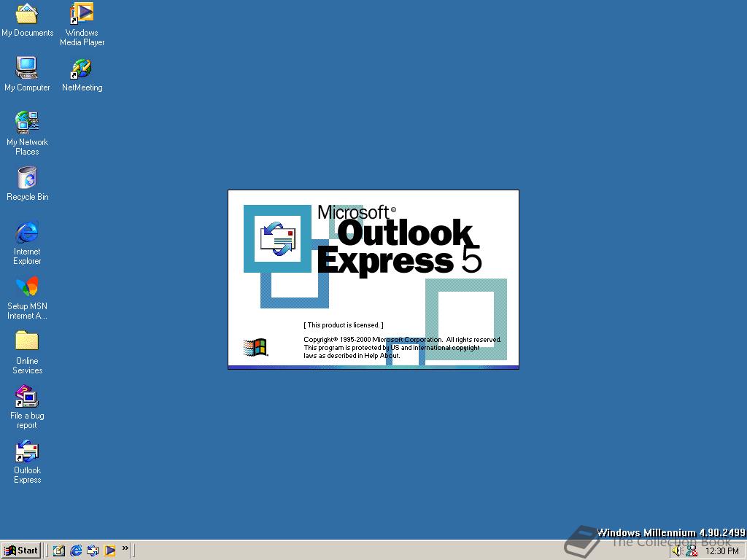The height and width of the screenshot is (560, 747).
Task: Click the MSN Messenger tray icon
Action: (x=692, y=551)
